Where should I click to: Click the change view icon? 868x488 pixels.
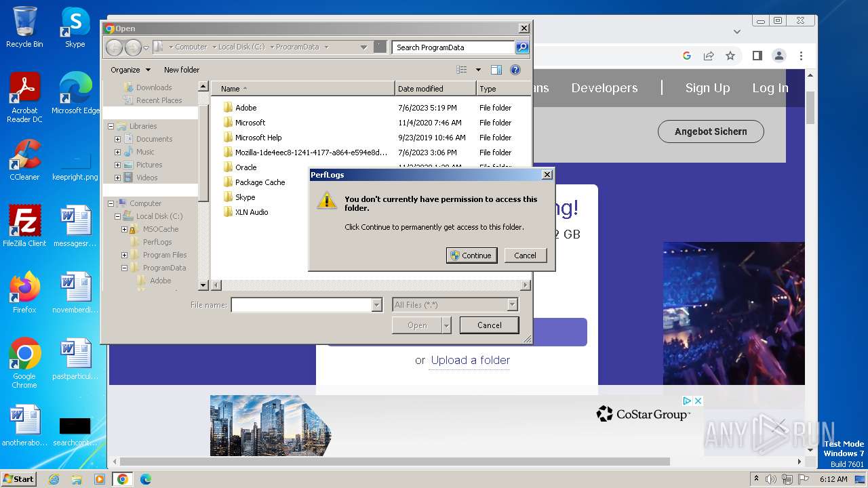462,70
